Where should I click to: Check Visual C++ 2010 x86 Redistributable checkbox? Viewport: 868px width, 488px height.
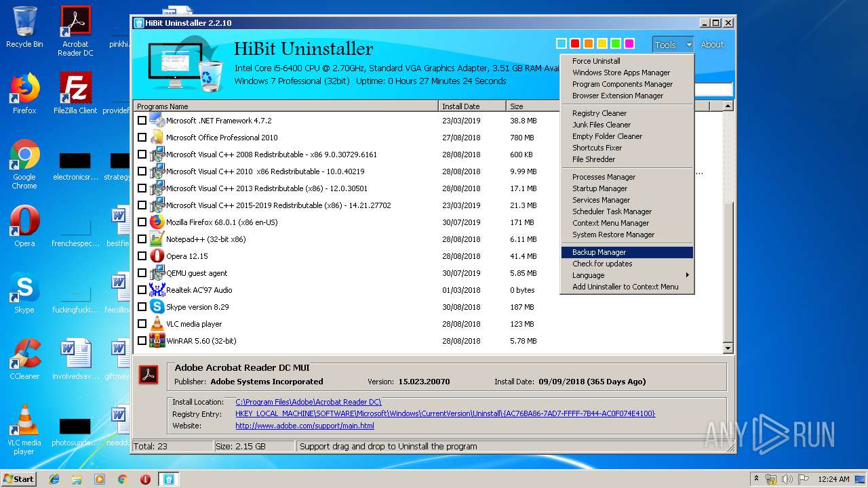click(142, 171)
